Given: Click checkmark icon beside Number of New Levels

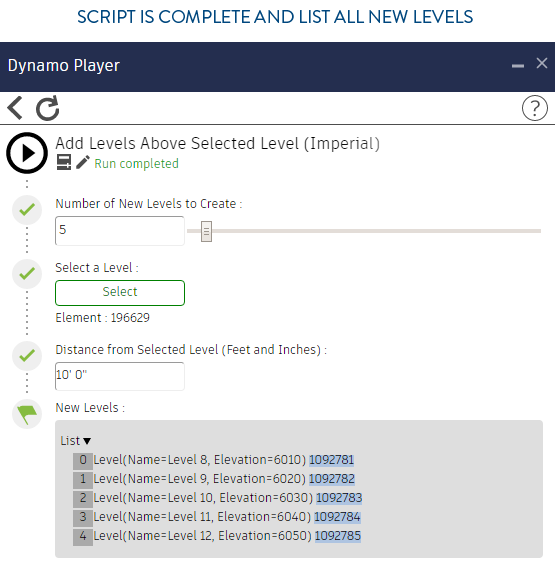Looking at the screenshot, I should [x=27, y=210].
